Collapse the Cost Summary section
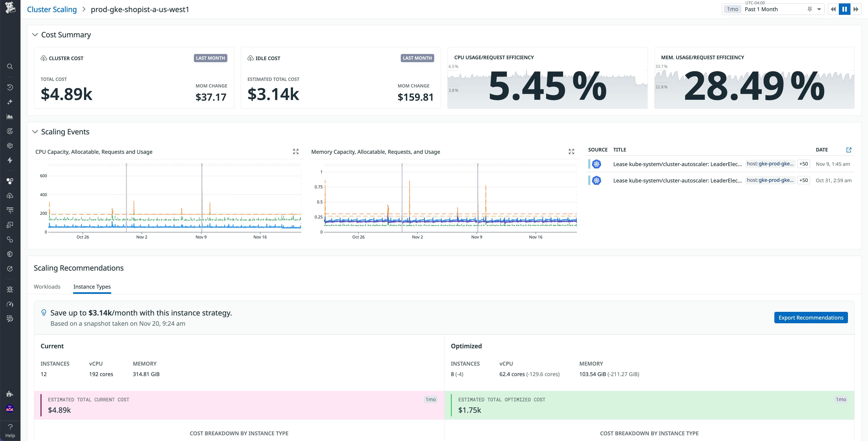The height and width of the screenshot is (441, 868). [x=35, y=34]
